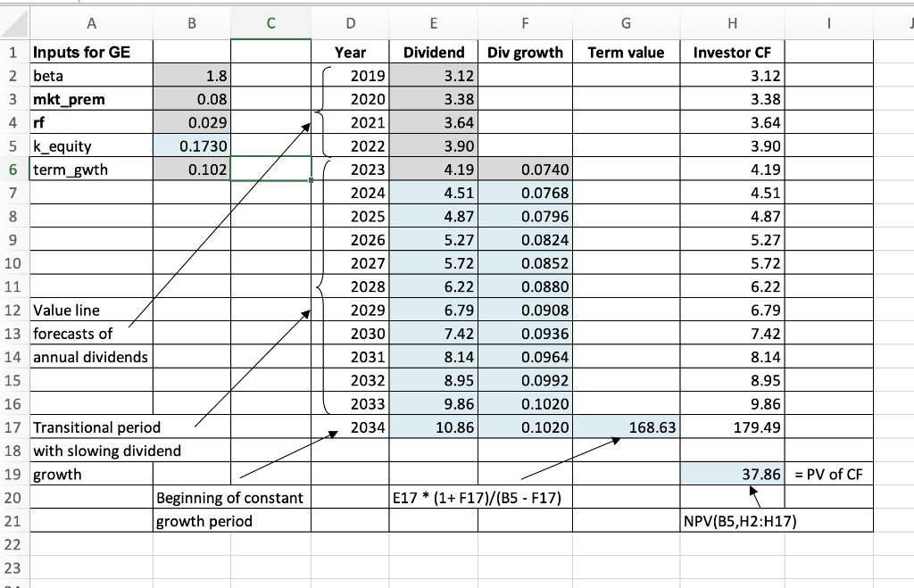Select the NPV(B5,H2:H17) formula cell
Viewport: 914px width, 588px height.
click(x=732, y=520)
